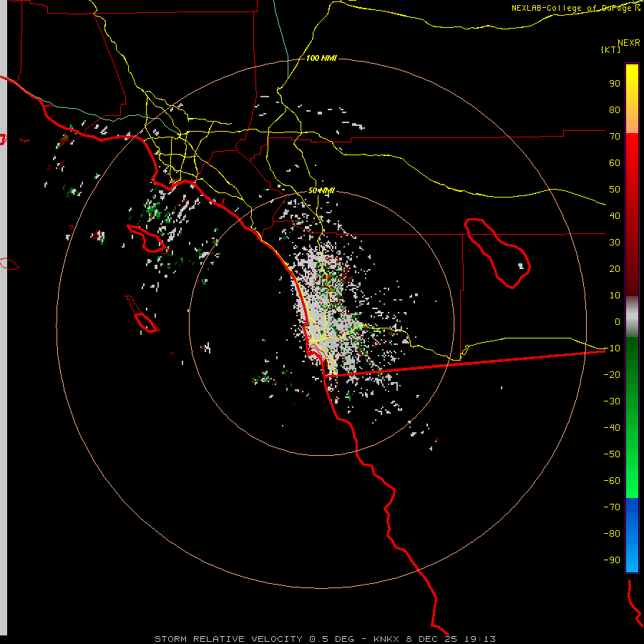Image resolution: width=644 pixels, height=644 pixels.
Task: Click the 50 NMI range ring label
Action: pos(321,190)
